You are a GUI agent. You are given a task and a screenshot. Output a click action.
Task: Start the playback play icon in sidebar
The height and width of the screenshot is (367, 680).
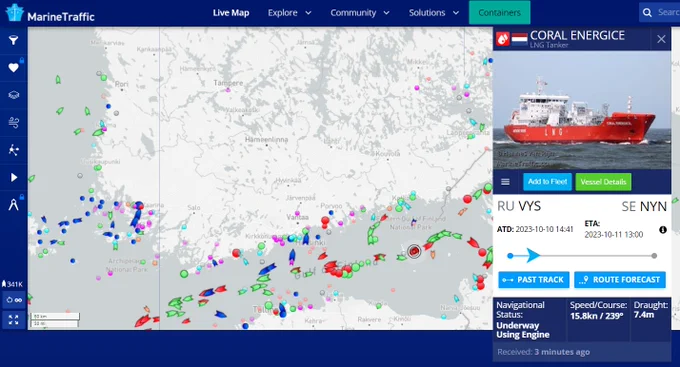click(13, 177)
